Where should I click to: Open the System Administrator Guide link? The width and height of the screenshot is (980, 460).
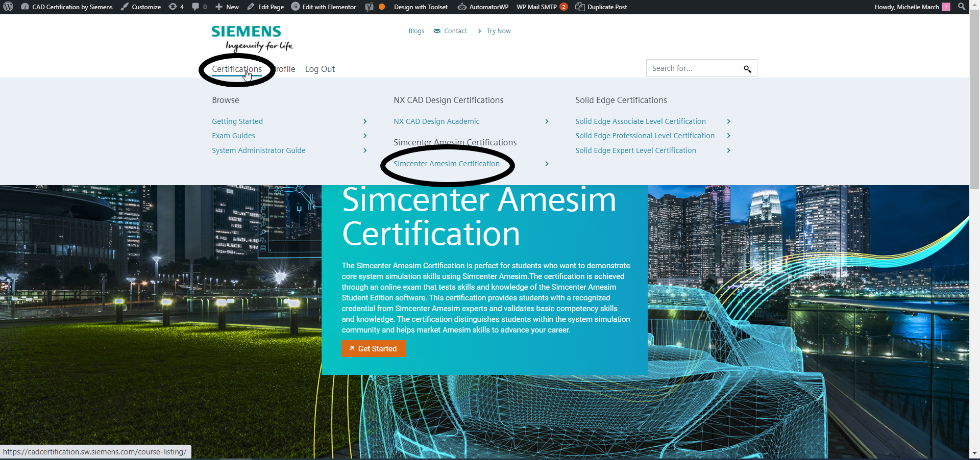[x=259, y=150]
